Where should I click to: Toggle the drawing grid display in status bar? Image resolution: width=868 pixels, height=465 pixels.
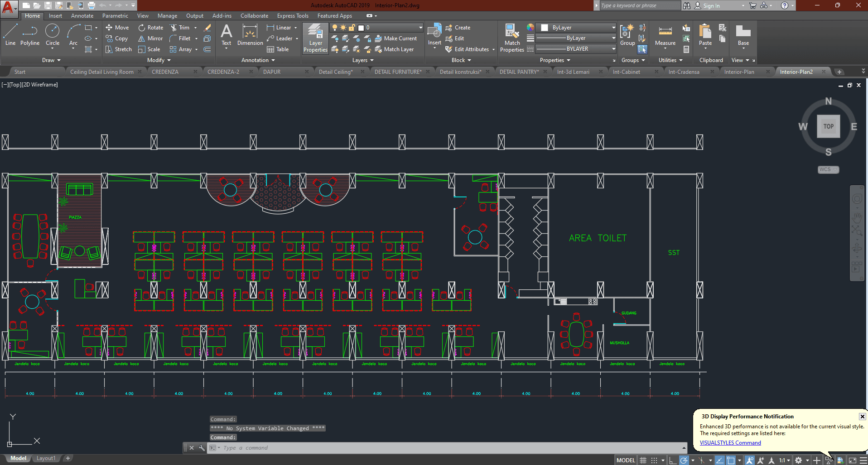(643, 460)
